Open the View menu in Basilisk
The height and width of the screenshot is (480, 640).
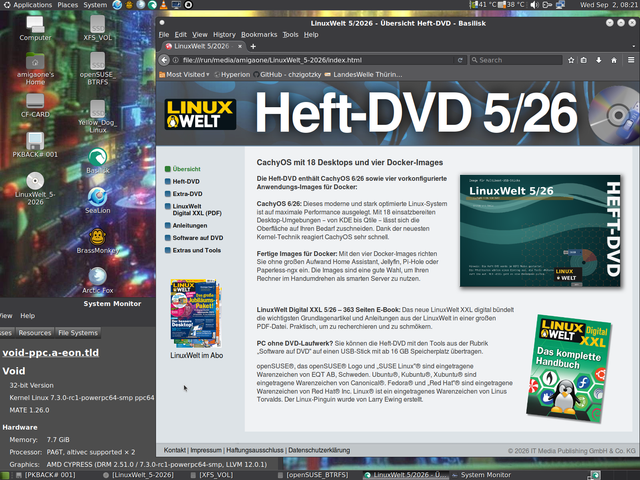(200, 35)
